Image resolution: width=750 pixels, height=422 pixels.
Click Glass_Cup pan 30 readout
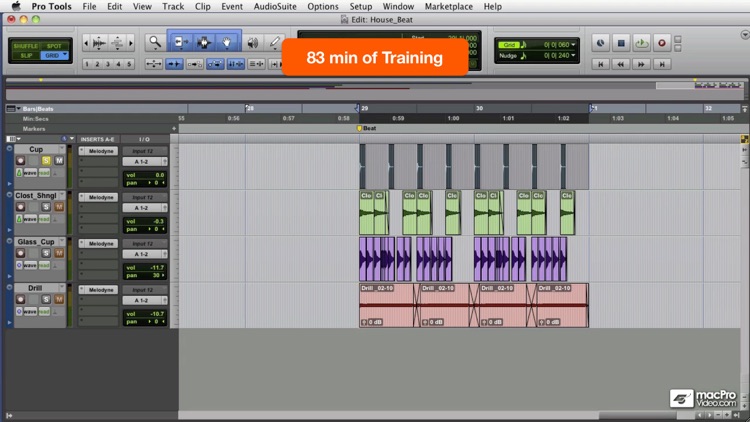pos(145,275)
